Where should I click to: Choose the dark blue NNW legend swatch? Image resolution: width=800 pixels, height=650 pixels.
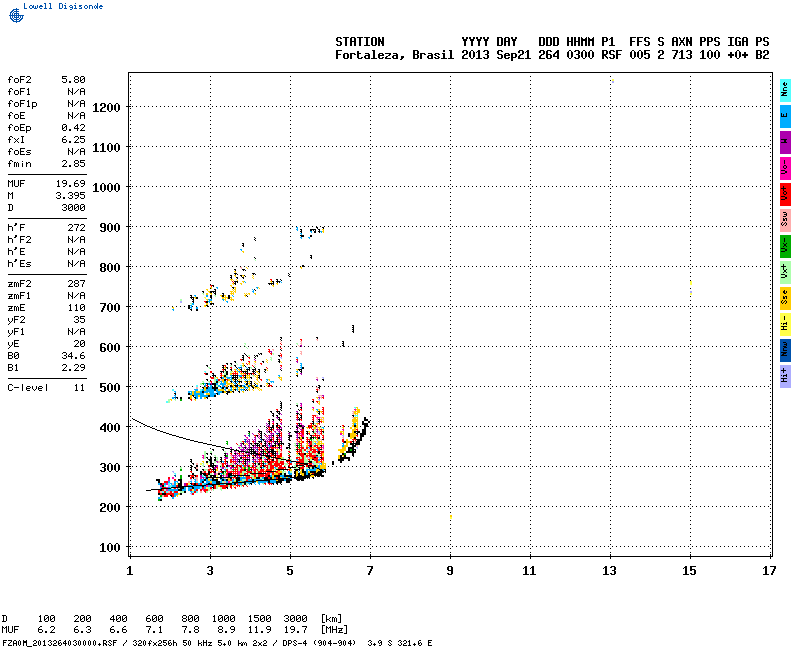[x=785, y=349]
